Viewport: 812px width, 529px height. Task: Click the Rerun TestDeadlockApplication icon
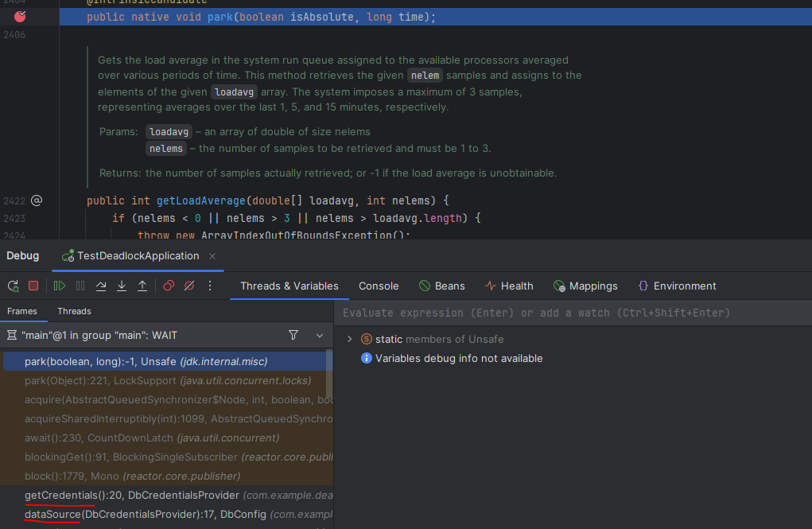tap(14, 286)
